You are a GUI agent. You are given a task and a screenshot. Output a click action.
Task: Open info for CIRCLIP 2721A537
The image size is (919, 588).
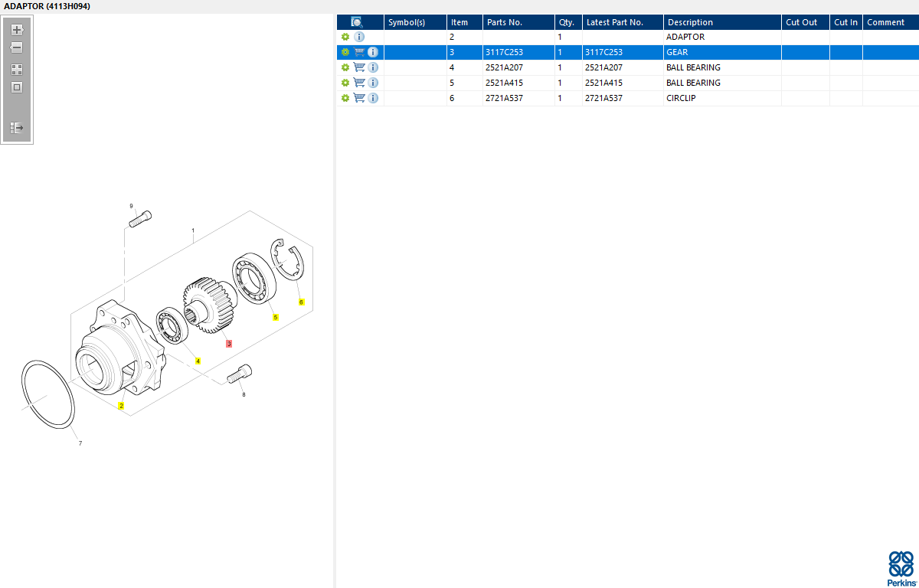[373, 98]
